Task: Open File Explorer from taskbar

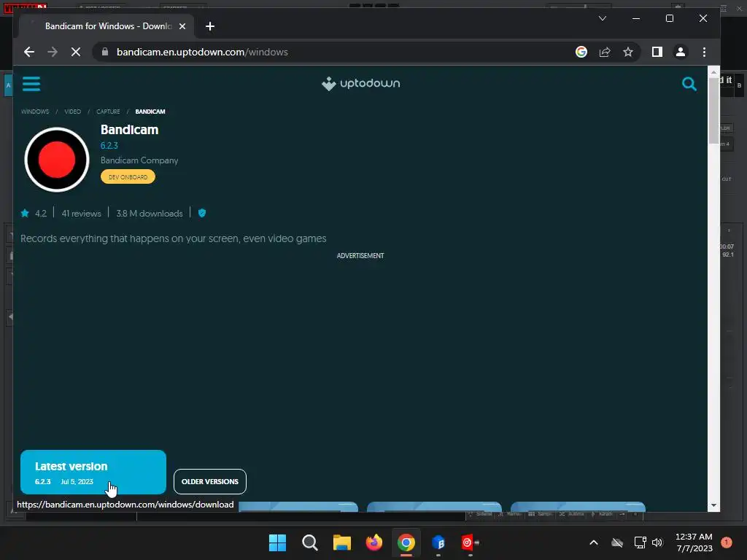Action: click(x=341, y=542)
